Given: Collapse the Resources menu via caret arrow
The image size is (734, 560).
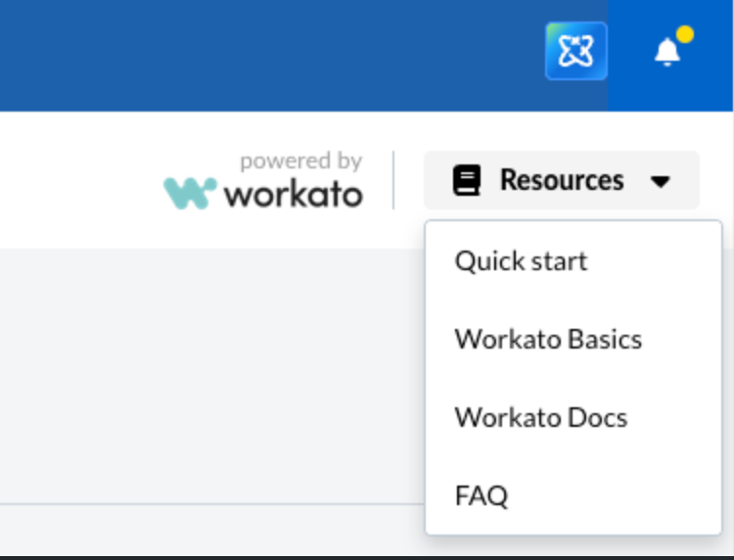Looking at the screenshot, I should coord(661,181).
